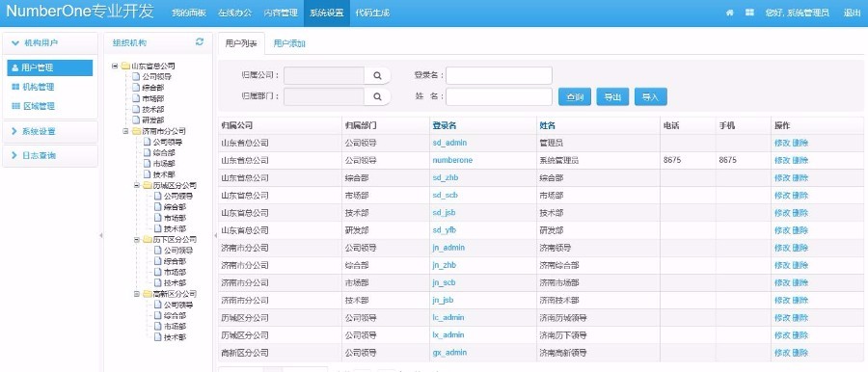Open 内容管理 in top navigation
The image size is (868, 372).
coord(281,13)
